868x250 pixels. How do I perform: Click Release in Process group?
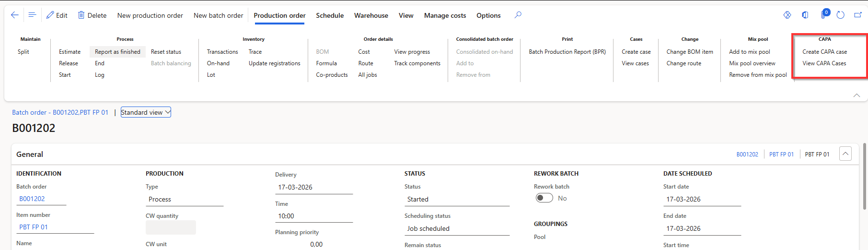69,63
